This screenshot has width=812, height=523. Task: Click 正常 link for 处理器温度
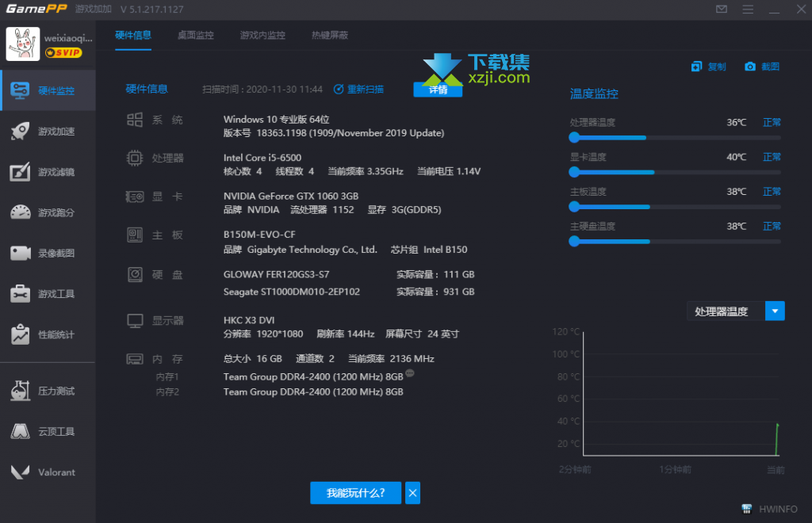coord(772,123)
